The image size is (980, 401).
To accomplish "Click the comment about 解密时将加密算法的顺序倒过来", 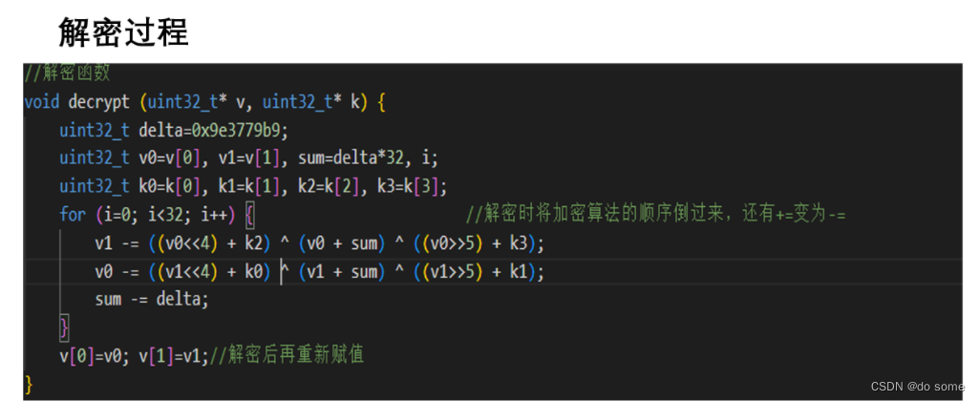I will 655,215.
